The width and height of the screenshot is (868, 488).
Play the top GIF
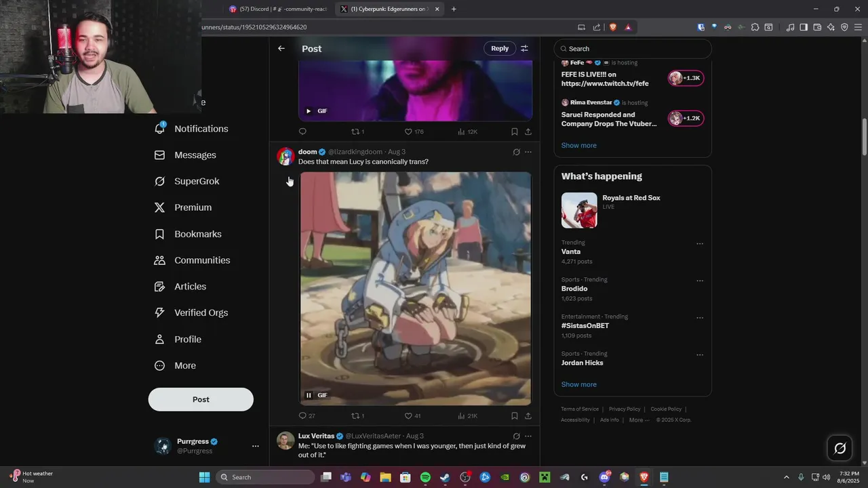[x=309, y=111]
